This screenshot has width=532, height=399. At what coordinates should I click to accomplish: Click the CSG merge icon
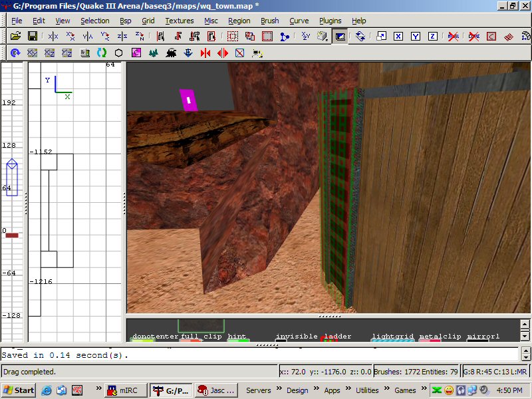point(250,36)
